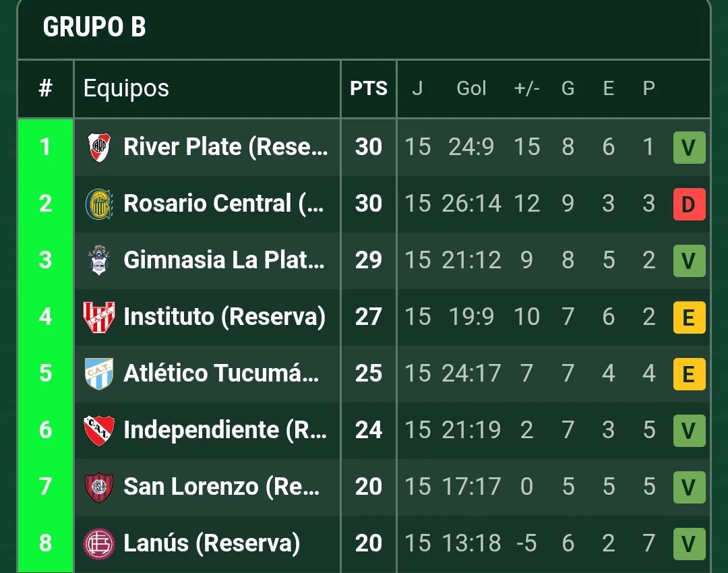Click Lanús (Reserva) team name
728x573 pixels.
[x=212, y=543]
